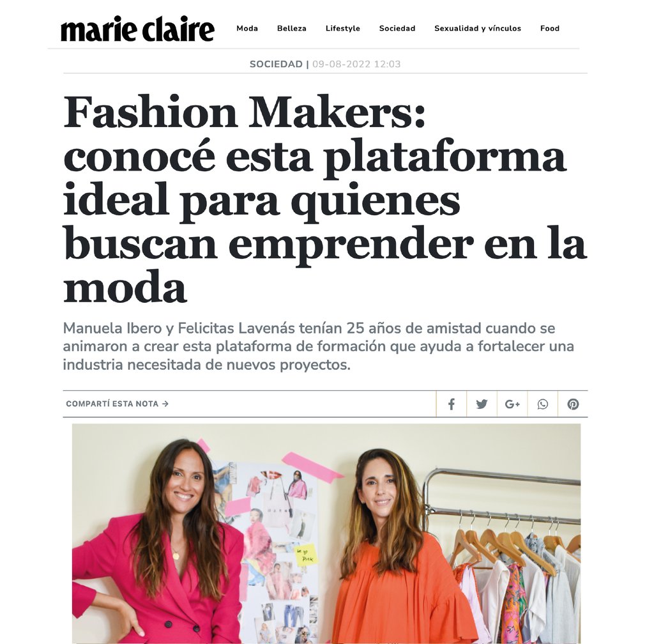Open the Sociedad navigation item

click(397, 28)
